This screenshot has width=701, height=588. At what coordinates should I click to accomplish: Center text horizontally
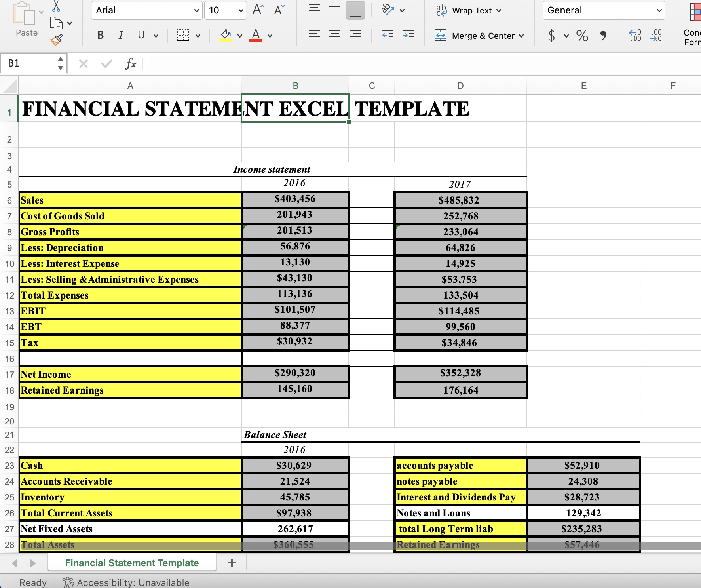point(335,36)
